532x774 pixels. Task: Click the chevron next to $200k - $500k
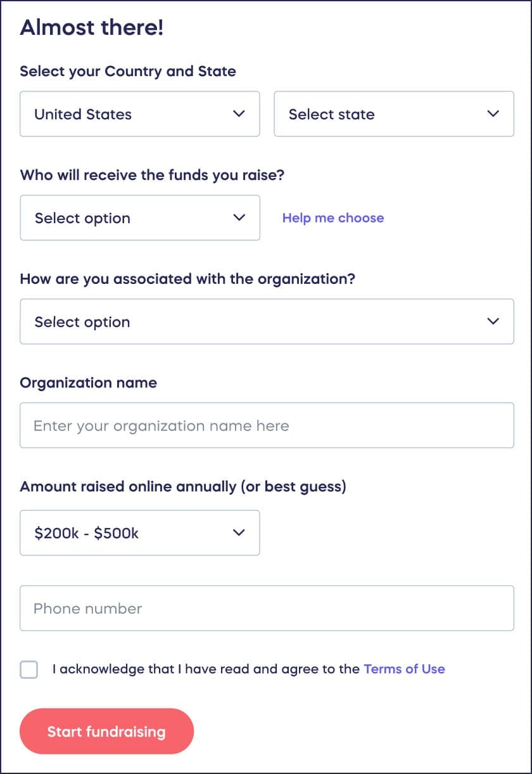(x=239, y=532)
